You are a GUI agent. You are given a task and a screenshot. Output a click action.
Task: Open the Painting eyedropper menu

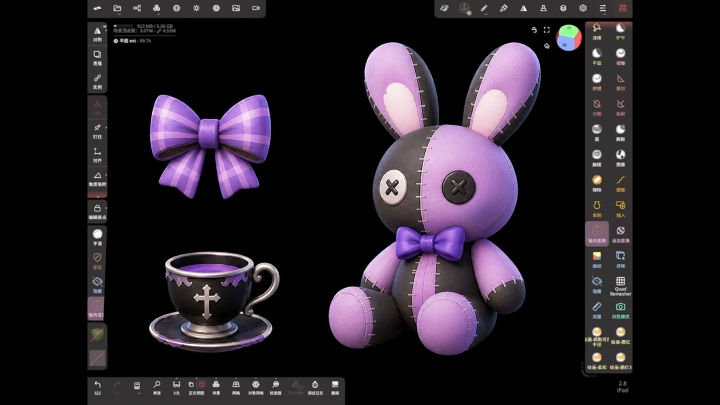pyautogui.click(x=504, y=8)
